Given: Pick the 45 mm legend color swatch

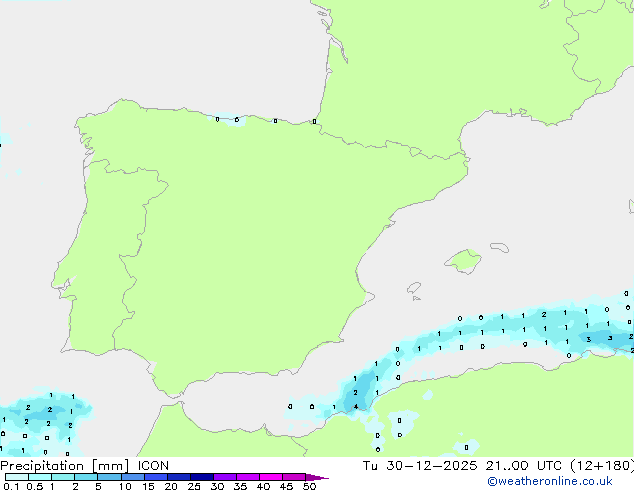Looking at the screenshot, I should 294,477.
